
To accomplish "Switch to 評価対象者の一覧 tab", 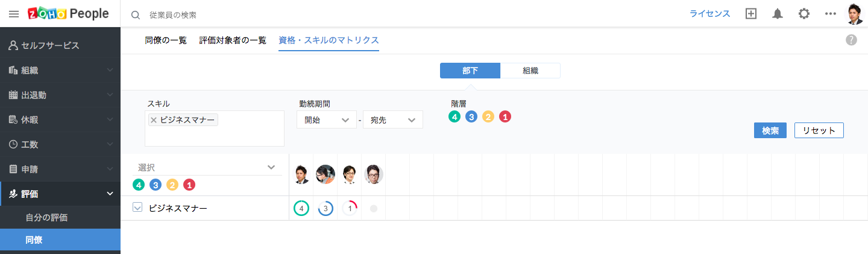I will click(x=233, y=40).
